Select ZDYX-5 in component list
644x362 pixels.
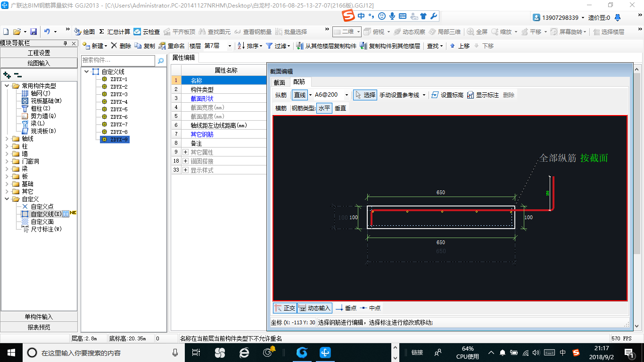coord(119,109)
